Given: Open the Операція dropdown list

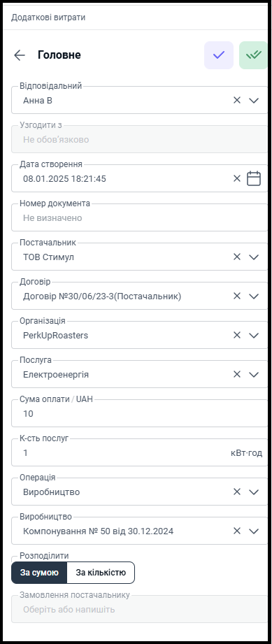Looking at the screenshot, I should pos(254,492).
